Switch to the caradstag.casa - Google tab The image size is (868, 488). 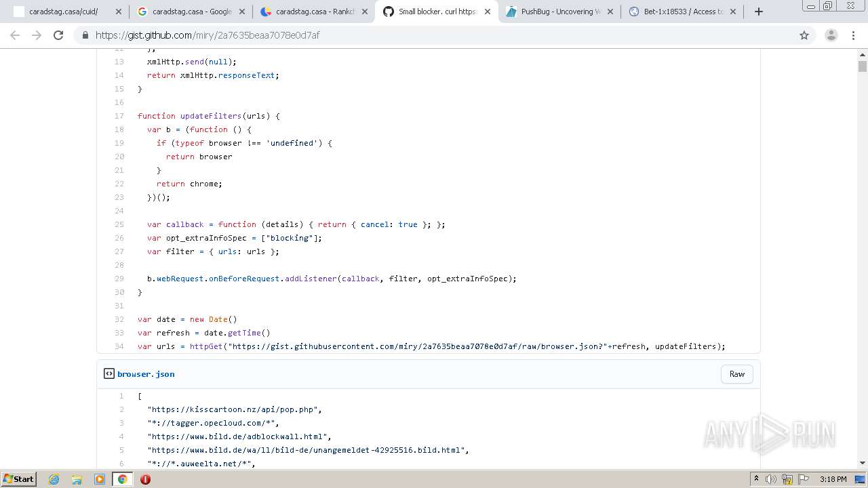[192, 12]
